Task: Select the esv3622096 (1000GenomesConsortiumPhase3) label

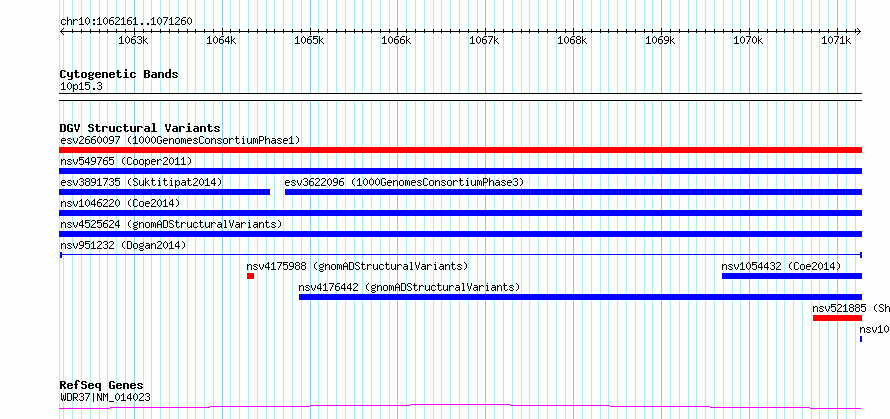Action: (404, 182)
